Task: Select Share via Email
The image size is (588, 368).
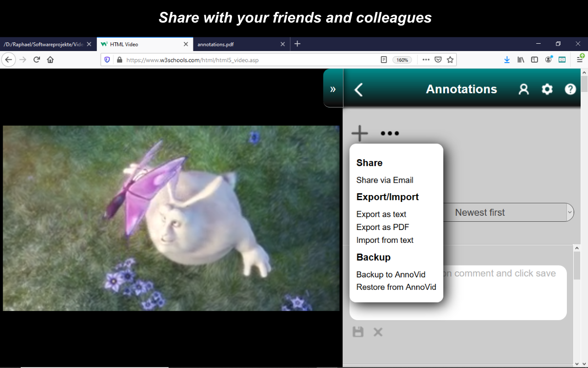Action: (385, 180)
